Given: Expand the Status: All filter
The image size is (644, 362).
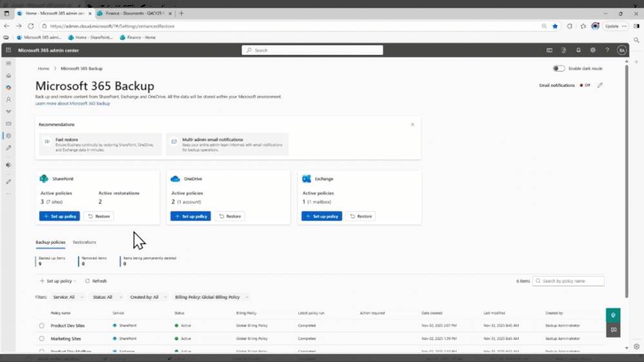Looking at the screenshot, I should pyautogui.click(x=106, y=297).
